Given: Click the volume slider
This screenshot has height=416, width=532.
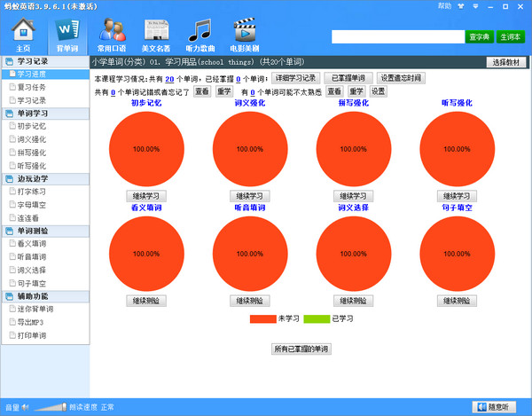Looking at the screenshot, I should (51, 407).
